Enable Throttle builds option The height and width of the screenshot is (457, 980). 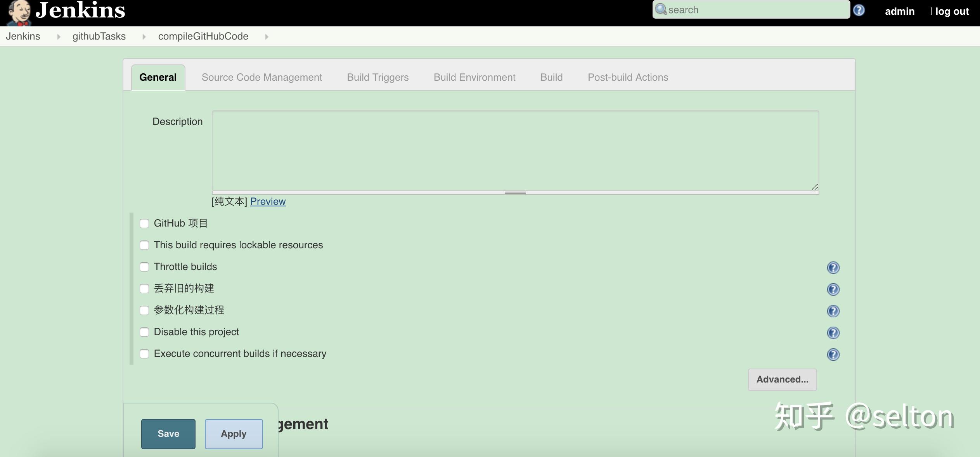(144, 267)
